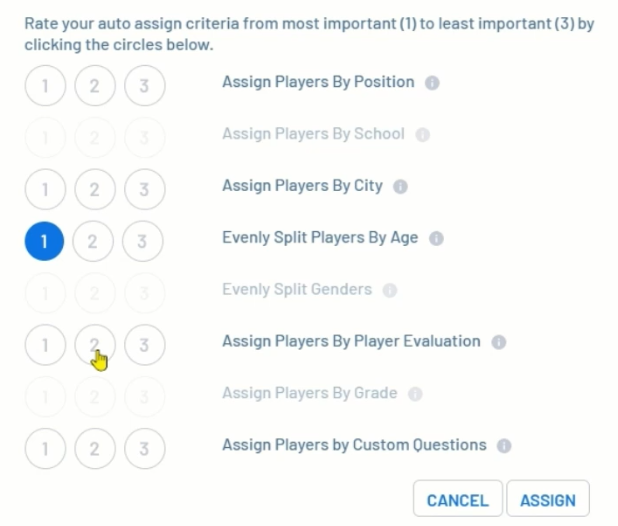Click info icon for Assign Players by Custom Questions
Image resolution: width=618 pixels, height=526 pixels.
pos(505,446)
